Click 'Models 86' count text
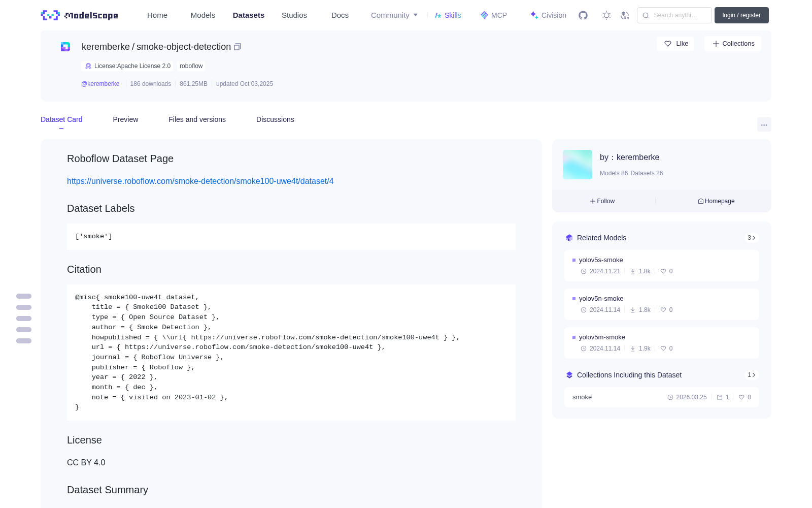 click(614, 173)
